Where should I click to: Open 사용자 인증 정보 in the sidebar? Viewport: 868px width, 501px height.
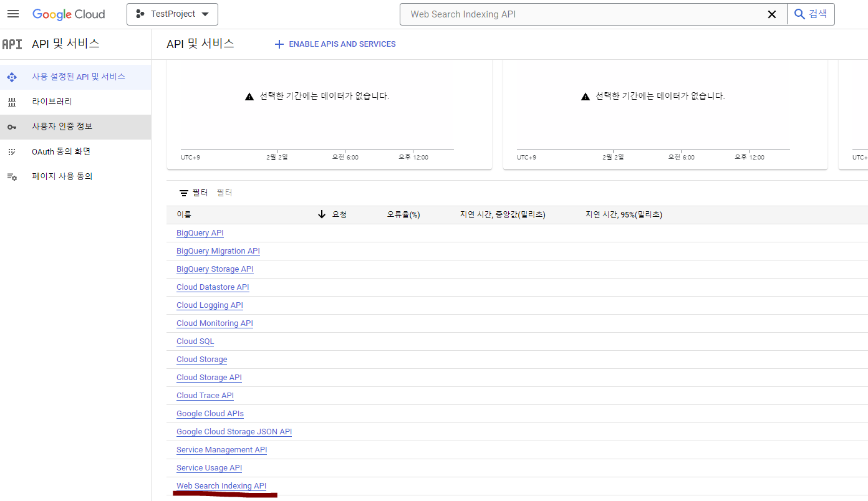75,126
